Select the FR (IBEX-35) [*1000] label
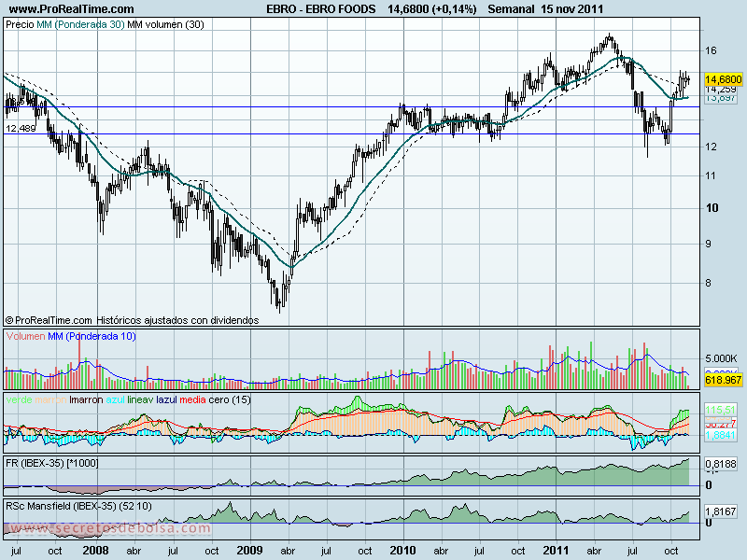The width and height of the screenshot is (747, 560). click(x=52, y=463)
